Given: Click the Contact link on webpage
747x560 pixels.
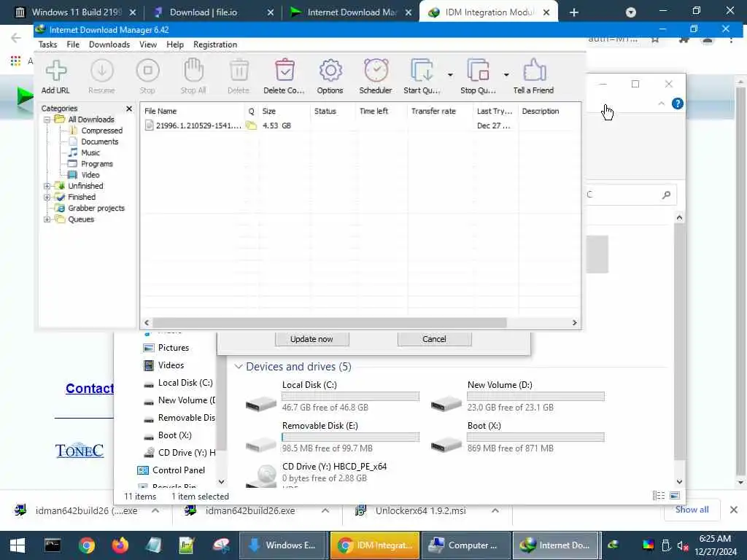Looking at the screenshot, I should 90,389.
